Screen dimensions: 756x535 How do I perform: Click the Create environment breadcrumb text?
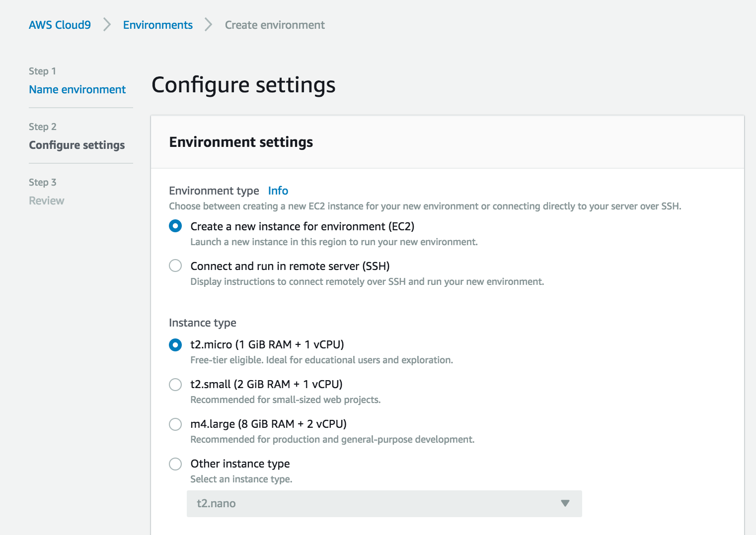click(275, 25)
